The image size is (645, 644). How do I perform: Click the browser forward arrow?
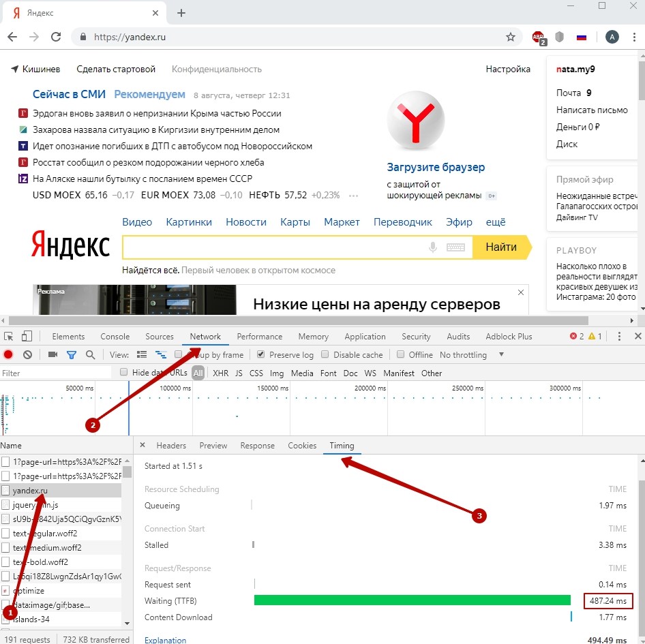(34, 37)
